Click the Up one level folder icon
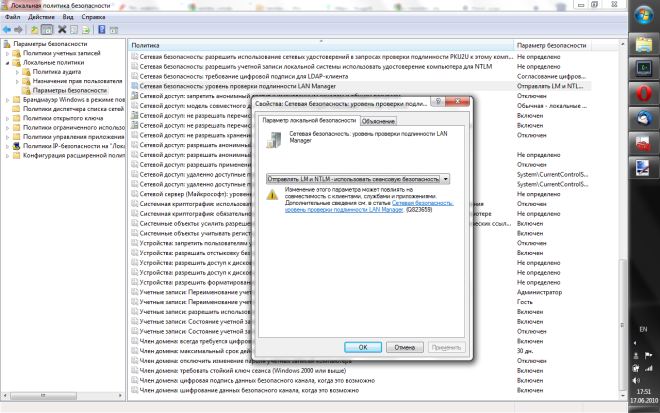Viewport: 660px width, 413px height. 34,29
